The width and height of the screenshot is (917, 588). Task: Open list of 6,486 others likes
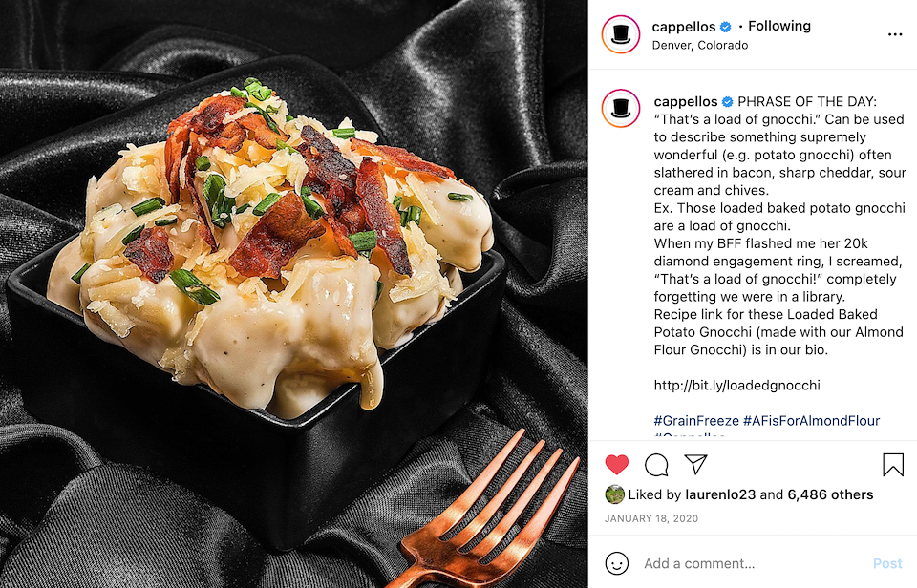830,494
